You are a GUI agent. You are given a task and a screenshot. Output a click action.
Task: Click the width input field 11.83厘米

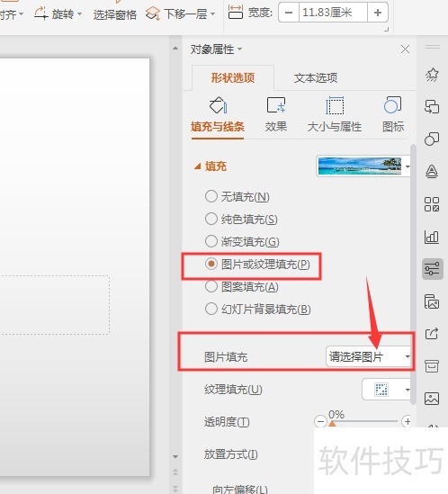tap(333, 13)
